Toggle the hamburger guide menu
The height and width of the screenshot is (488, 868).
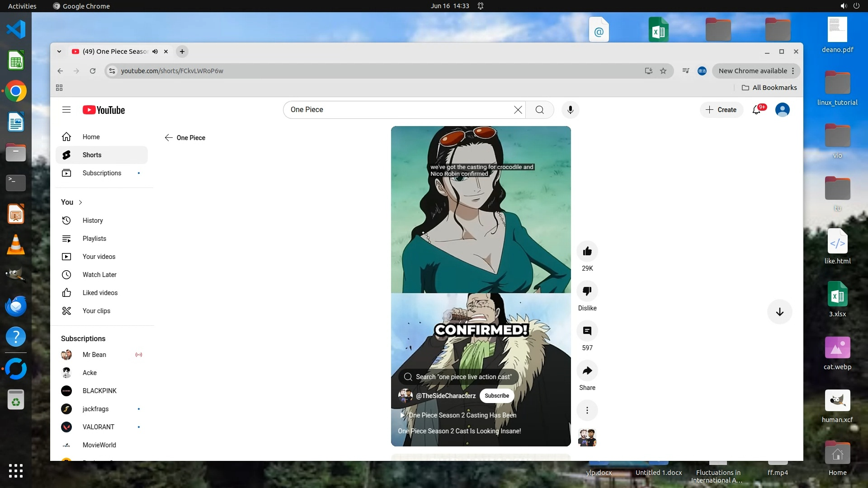point(66,110)
